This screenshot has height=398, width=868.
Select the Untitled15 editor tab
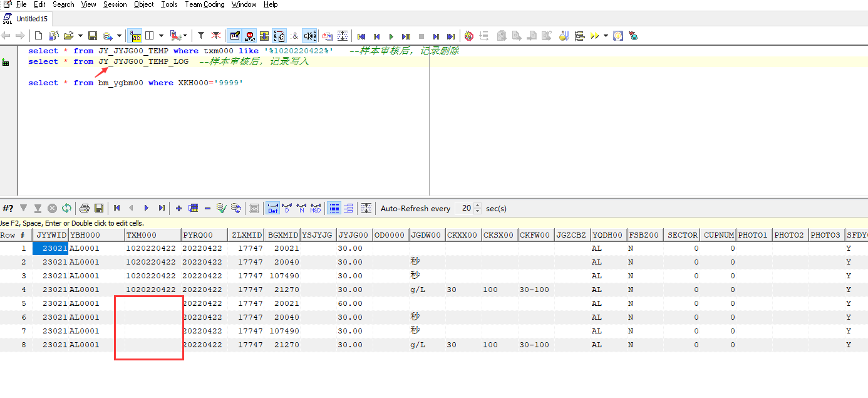tap(31, 19)
